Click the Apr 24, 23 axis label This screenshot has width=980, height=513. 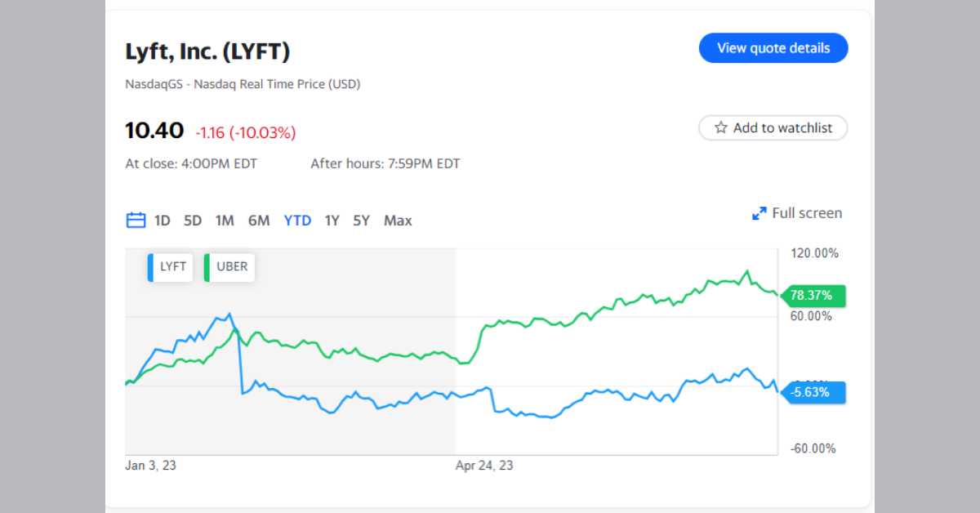[484, 466]
